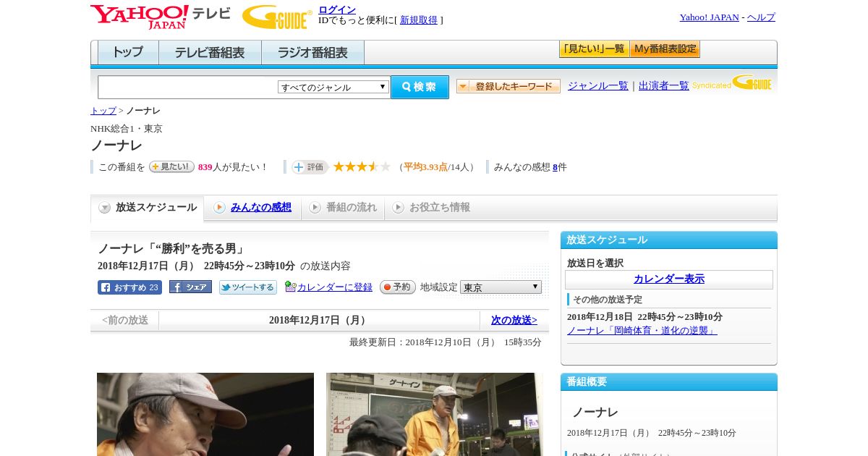Click 839人が見たい！ text
Image resolution: width=868 pixels, height=456 pixels.
[234, 167]
